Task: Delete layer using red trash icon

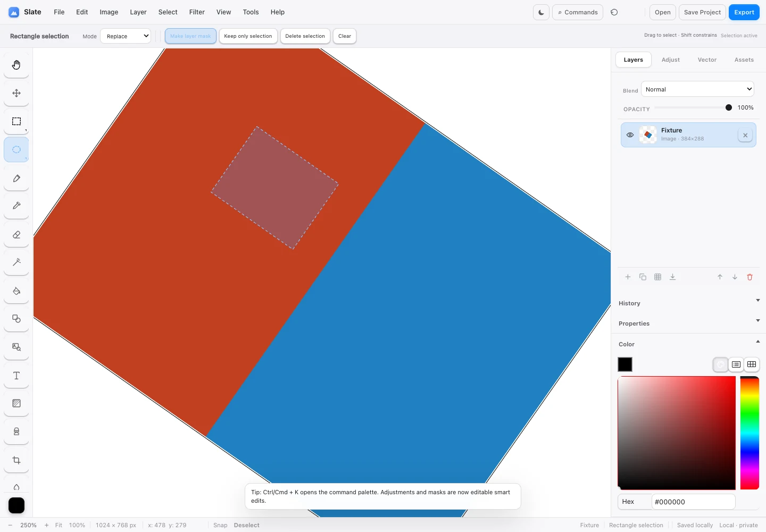Action: click(750, 277)
